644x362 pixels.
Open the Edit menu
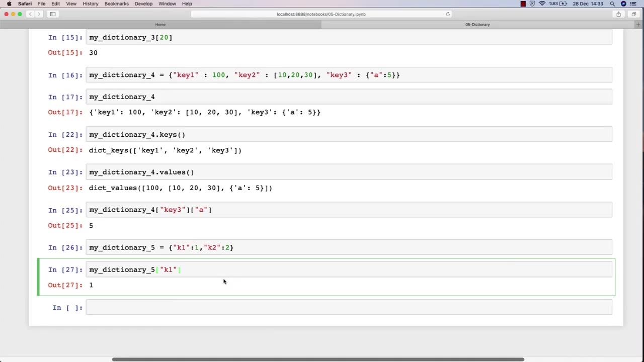point(55,4)
